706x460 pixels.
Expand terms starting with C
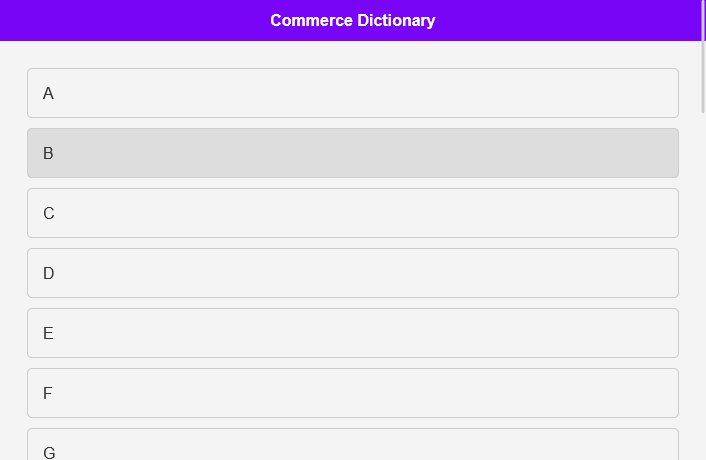[x=352, y=213]
